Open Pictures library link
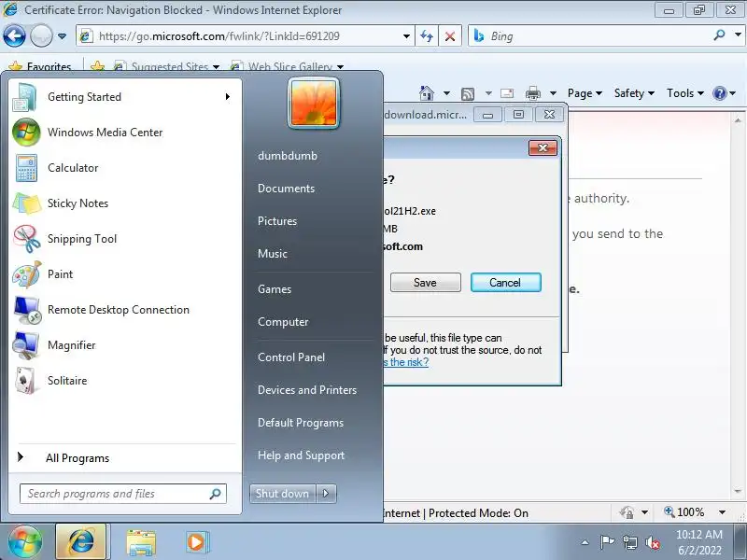Image resolution: width=747 pixels, height=560 pixels. tap(277, 221)
